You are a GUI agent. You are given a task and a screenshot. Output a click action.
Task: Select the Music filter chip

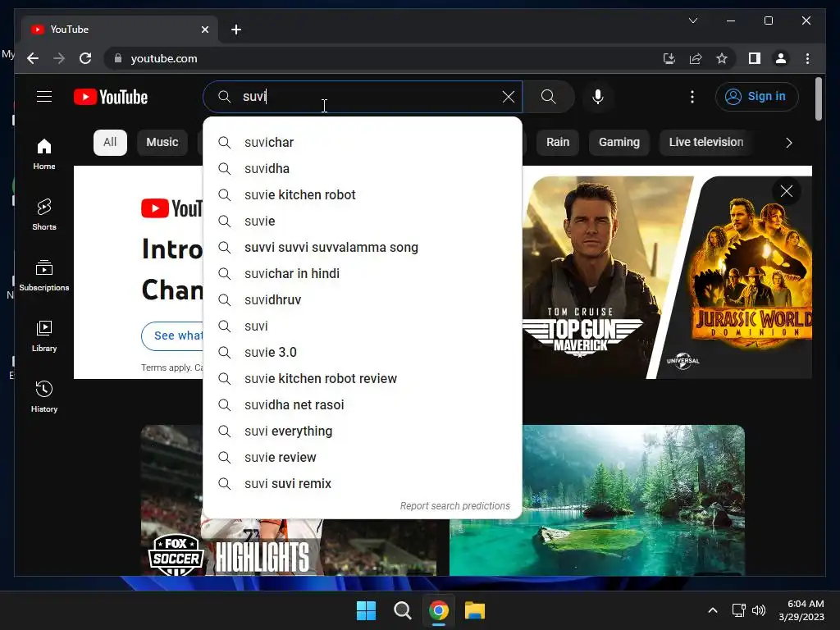[x=162, y=142]
